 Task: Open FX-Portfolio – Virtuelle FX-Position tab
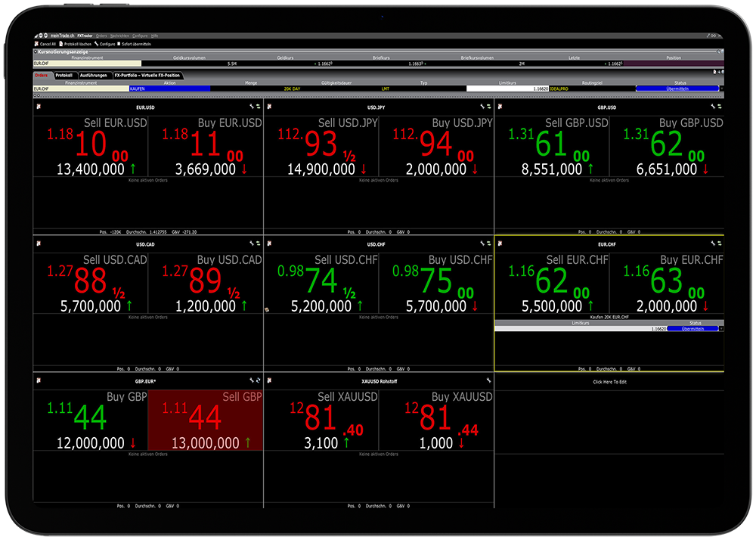coord(147,76)
